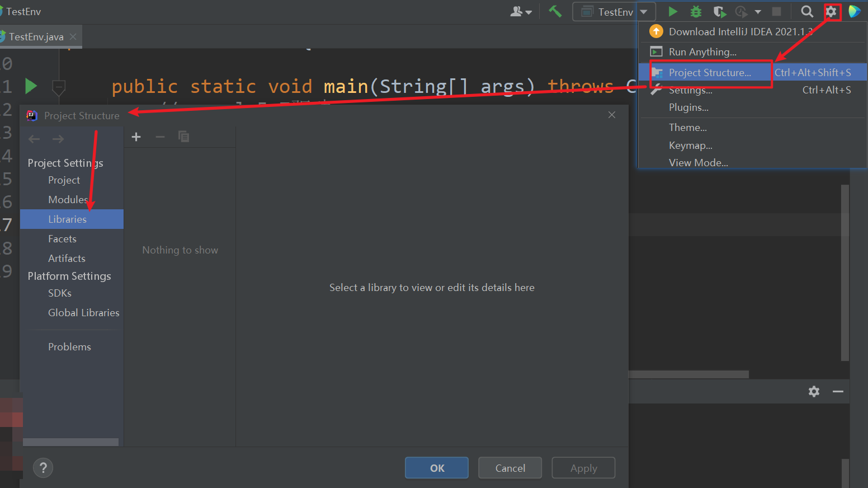This screenshot has height=488, width=868.
Task: Select Plugins... menu entry
Action: pos(753,107)
